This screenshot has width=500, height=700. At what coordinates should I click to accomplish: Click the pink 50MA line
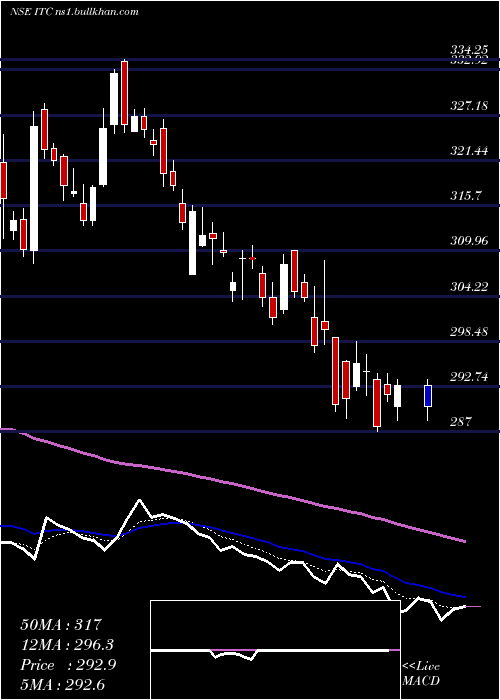click(232, 483)
